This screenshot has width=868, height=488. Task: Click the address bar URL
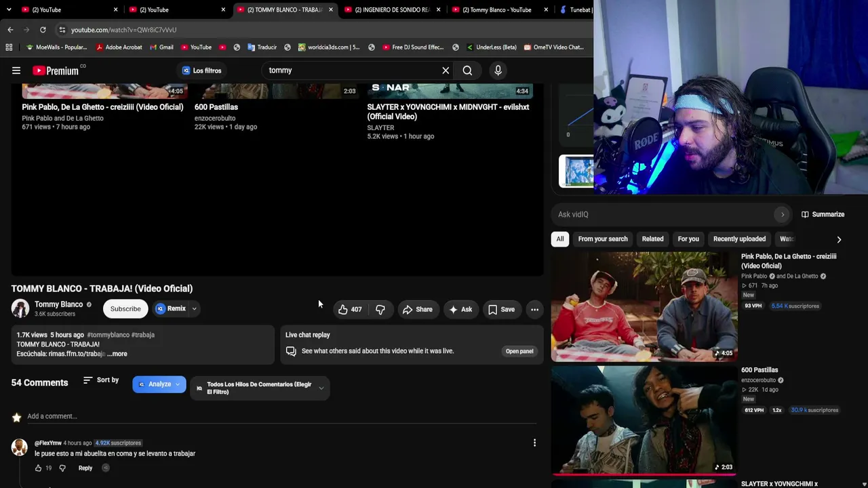click(x=123, y=30)
